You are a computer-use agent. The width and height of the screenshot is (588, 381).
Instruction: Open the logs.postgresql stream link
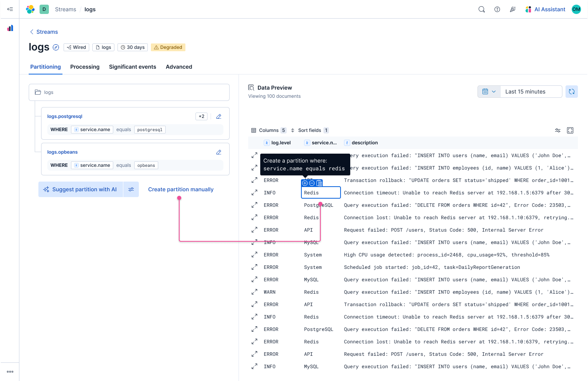[65, 116]
